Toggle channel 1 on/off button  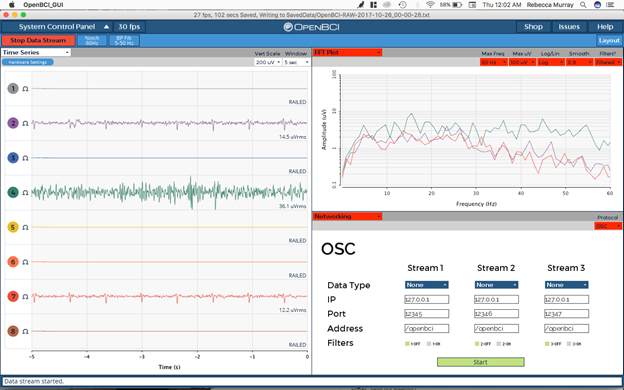pyautogui.click(x=13, y=88)
